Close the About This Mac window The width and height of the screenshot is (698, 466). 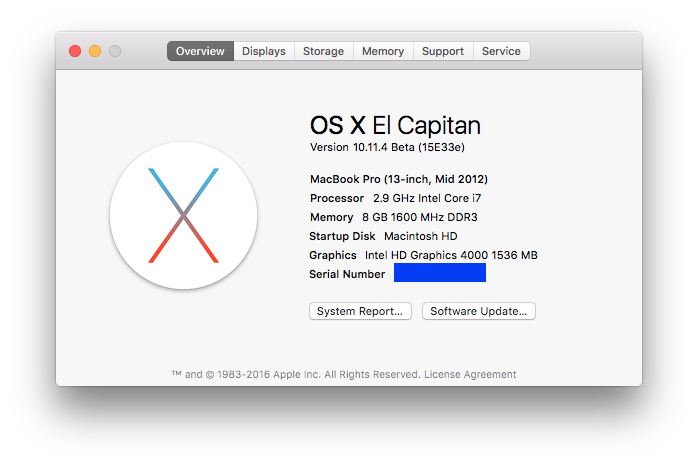(x=75, y=51)
